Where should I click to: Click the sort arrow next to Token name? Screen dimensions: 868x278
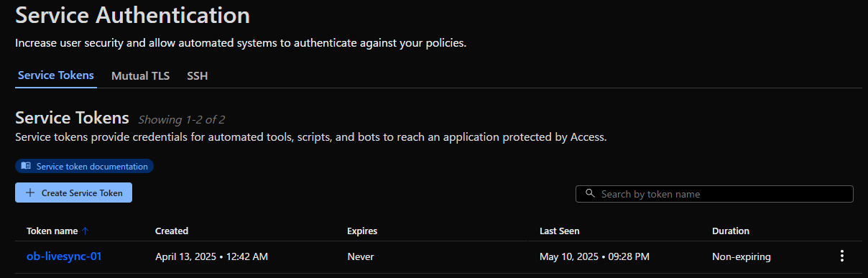coord(86,231)
